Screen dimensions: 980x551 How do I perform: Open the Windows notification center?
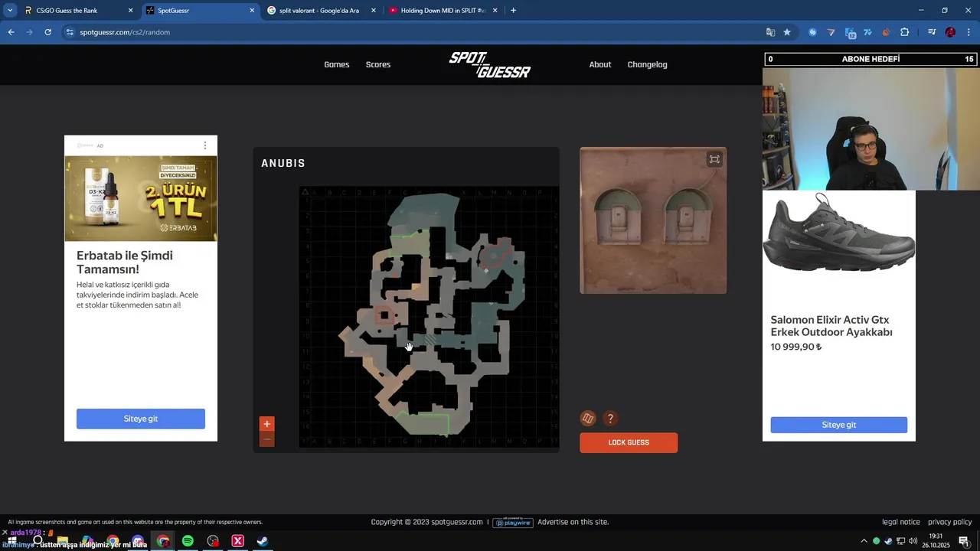pyautogui.click(x=964, y=541)
